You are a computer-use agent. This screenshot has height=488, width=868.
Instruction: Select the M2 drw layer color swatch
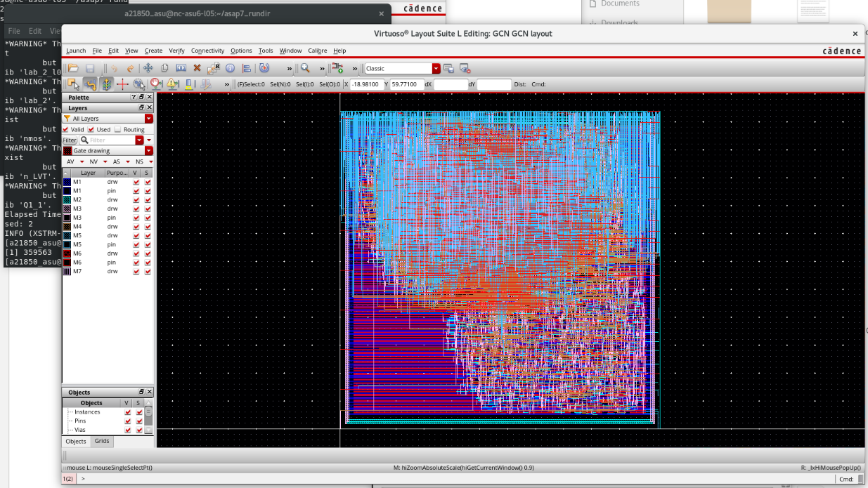[x=67, y=199]
